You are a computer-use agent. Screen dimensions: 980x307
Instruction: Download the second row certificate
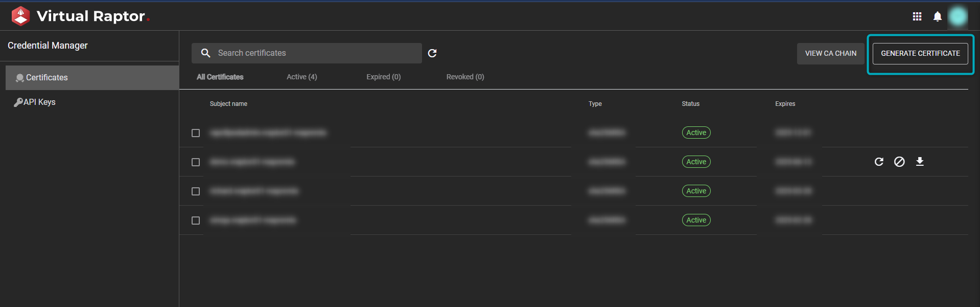coord(920,162)
